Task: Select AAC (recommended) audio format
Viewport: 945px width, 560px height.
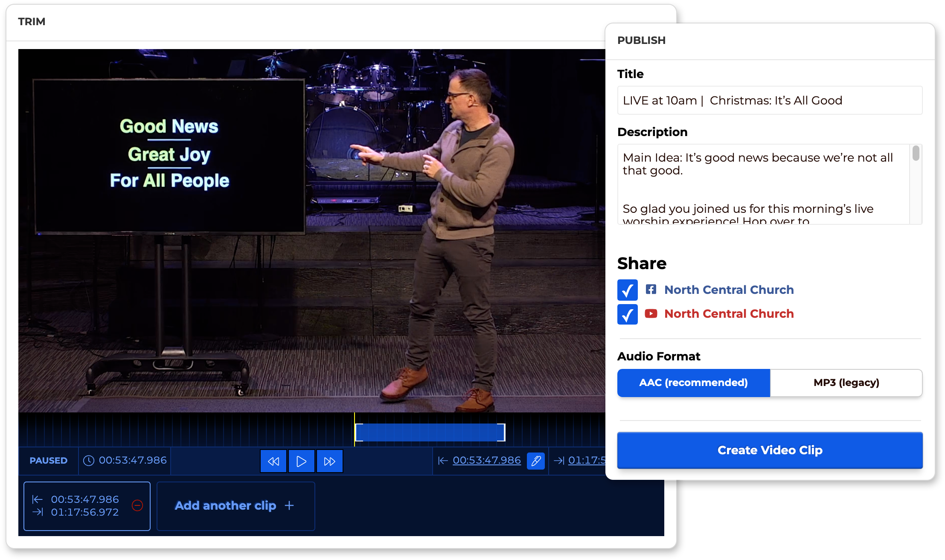Action: (694, 383)
